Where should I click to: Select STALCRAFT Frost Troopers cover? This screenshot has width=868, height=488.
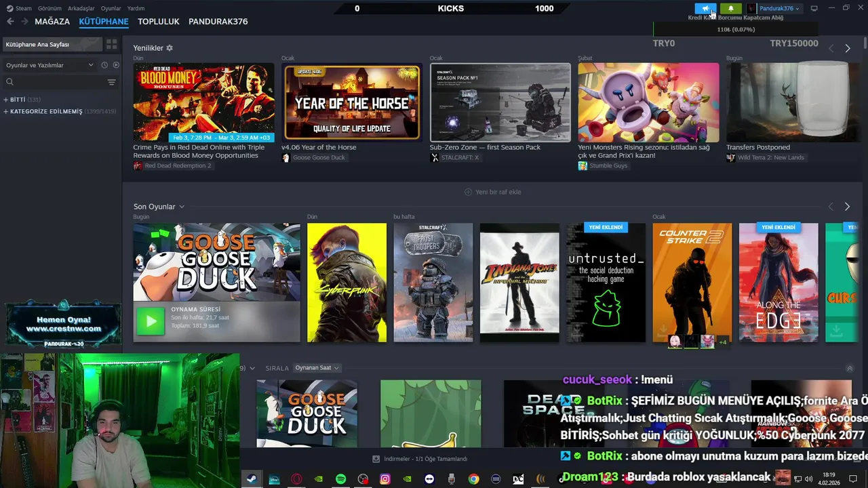coord(433,283)
